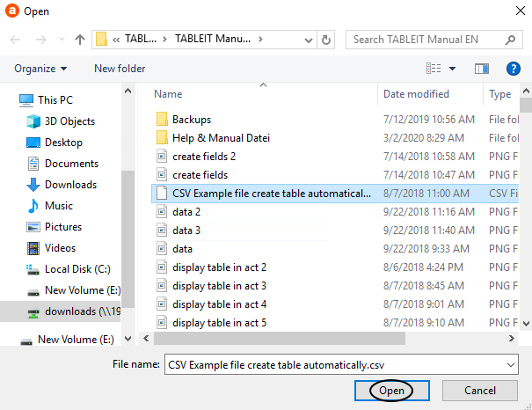Close the Open dialog
This screenshot has height=410, width=532.
[x=520, y=11]
